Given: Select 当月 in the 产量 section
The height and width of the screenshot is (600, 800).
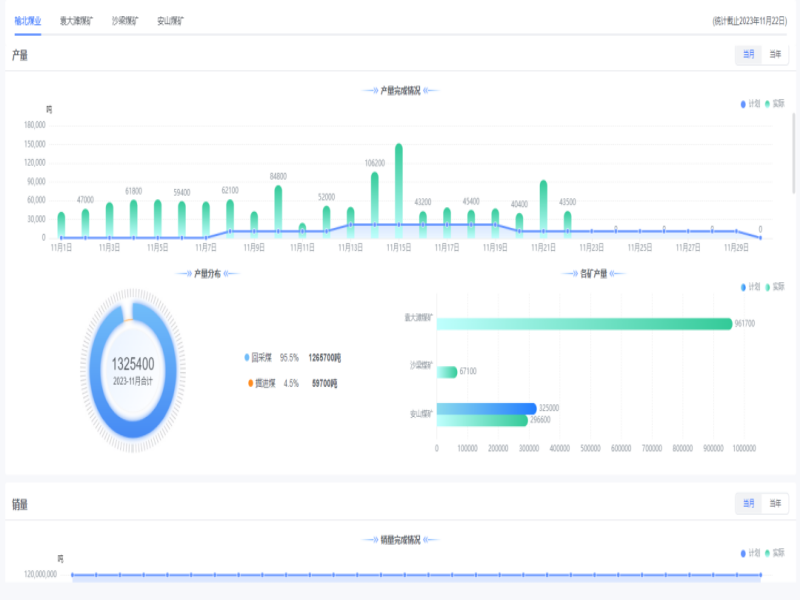Looking at the screenshot, I should (748, 55).
